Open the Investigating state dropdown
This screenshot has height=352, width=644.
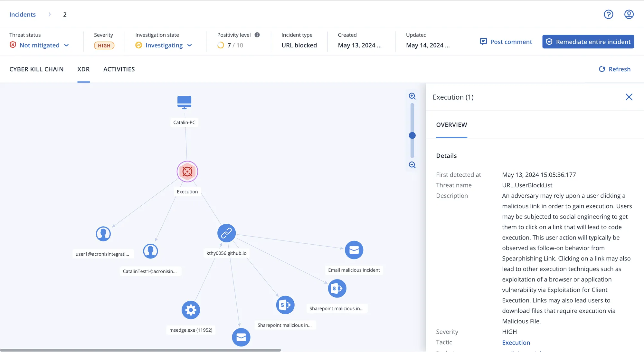[x=190, y=45]
